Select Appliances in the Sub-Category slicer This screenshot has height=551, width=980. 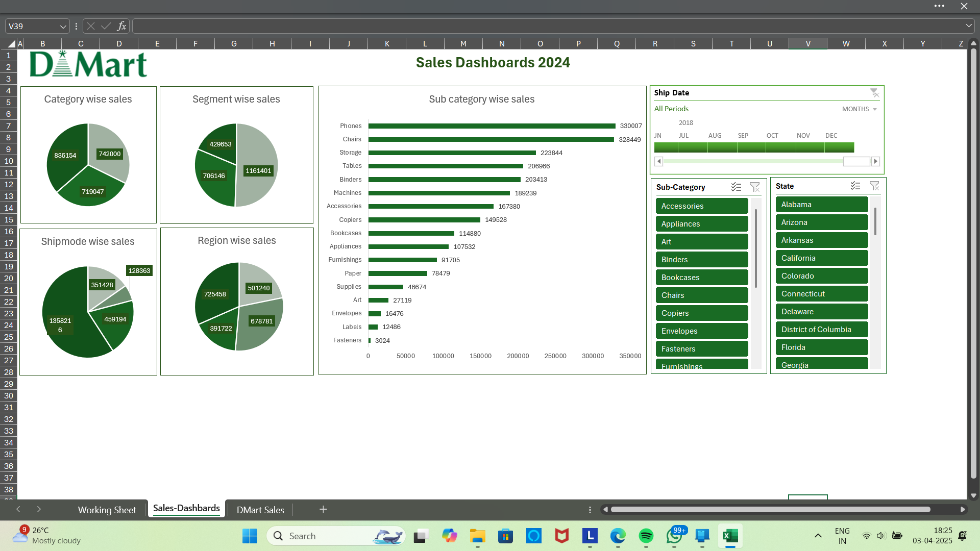(701, 223)
